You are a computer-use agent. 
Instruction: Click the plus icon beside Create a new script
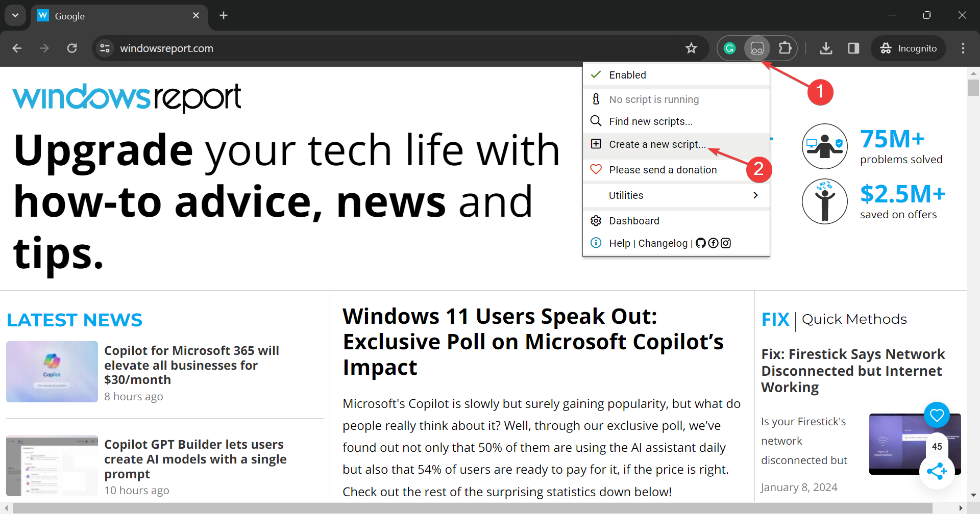coord(596,144)
